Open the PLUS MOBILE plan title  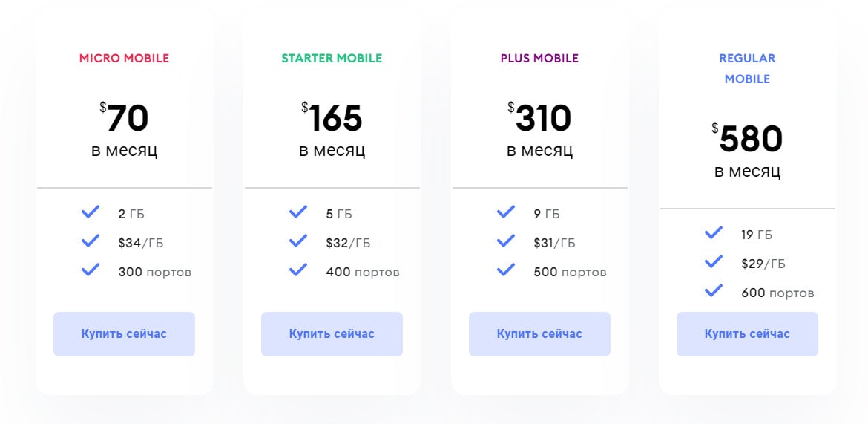point(540,58)
